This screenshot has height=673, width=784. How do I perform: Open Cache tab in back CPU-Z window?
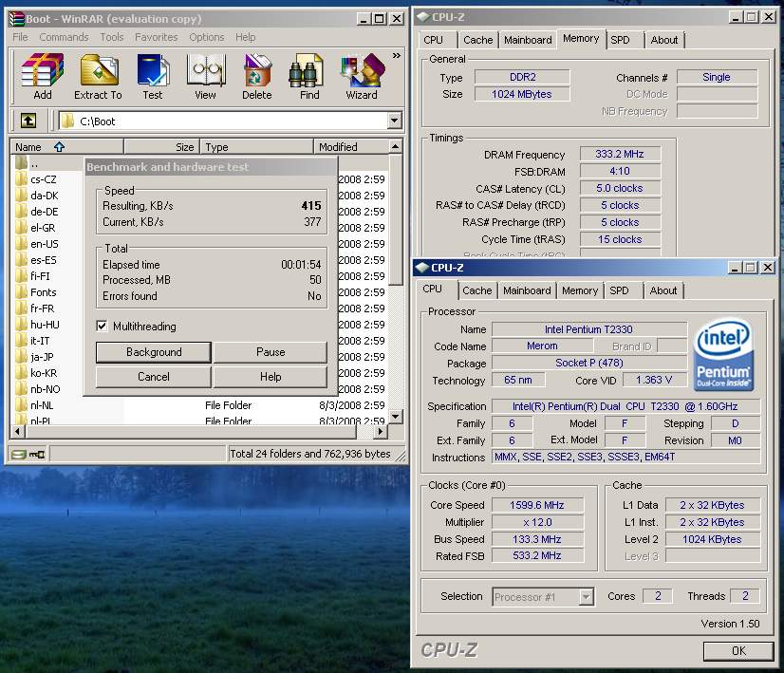point(478,40)
